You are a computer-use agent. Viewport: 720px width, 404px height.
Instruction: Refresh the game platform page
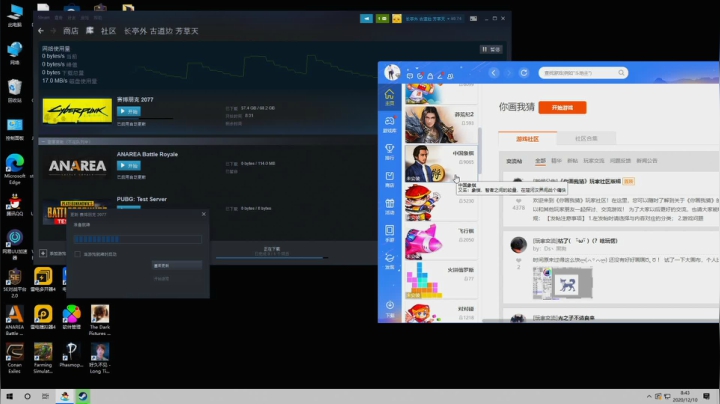pyautogui.click(x=524, y=73)
